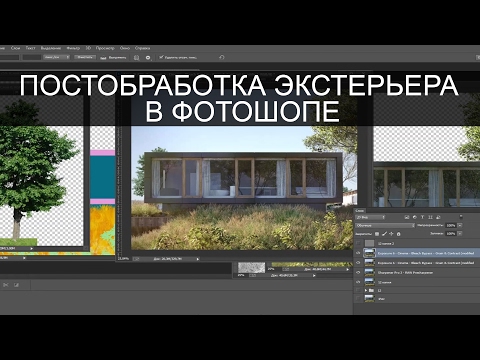480x360 pixels.
Task: Filter layers by type T icon
Action: coord(422,217)
